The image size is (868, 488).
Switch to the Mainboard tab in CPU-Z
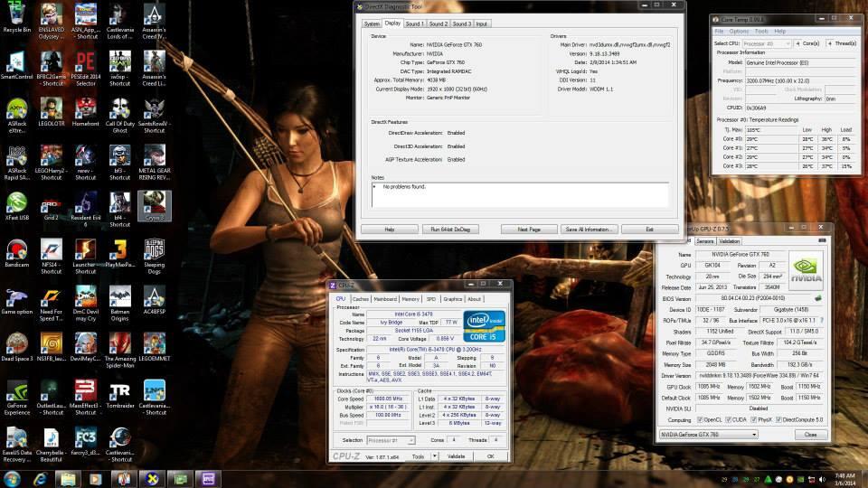(385, 299)
